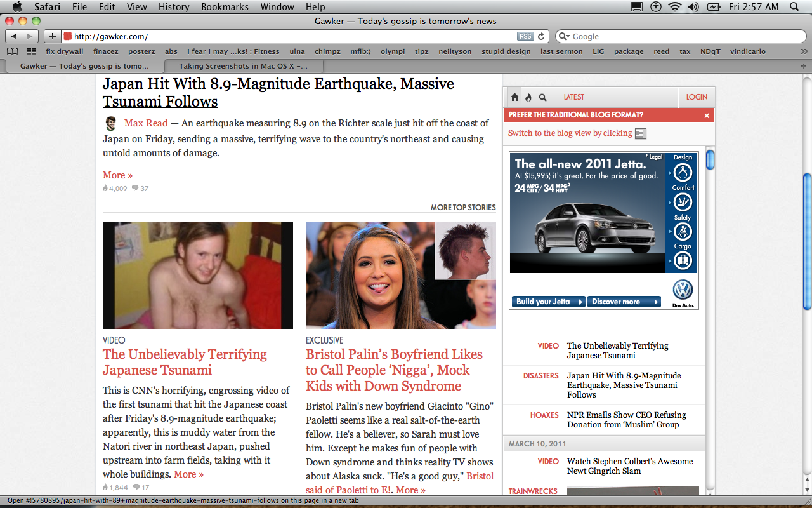Open the Wi-Fi status menu
The height and width of the screenshot is (508, 812).
674,7
